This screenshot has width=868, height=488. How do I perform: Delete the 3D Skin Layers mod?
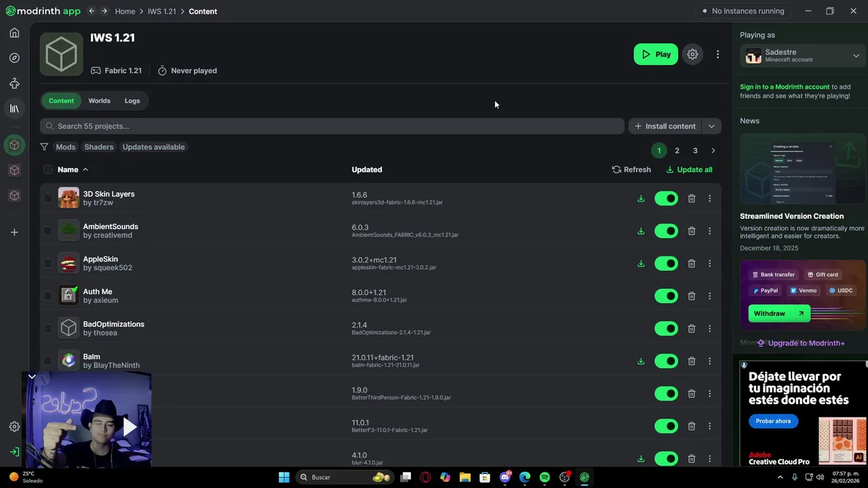point(692,199)
